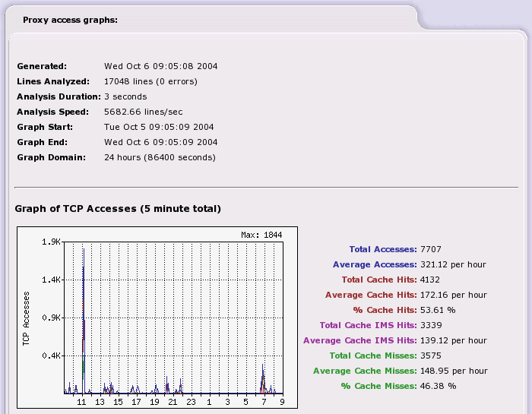
Task: Click the '1.9K' y-axis label
Action: click(x=51, y=242)
